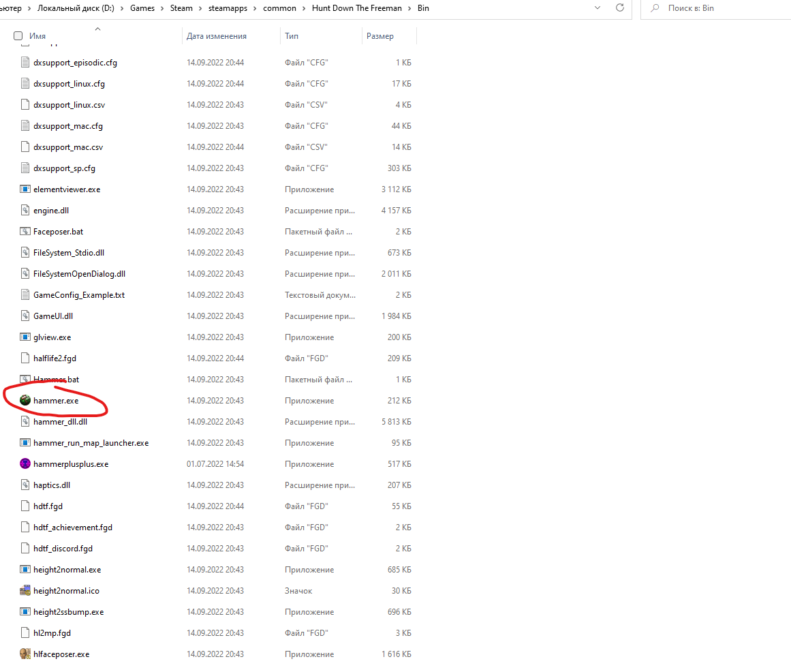Click the dxsupport_linux.csv file icon
791x672 pixels.
[25, 105]
